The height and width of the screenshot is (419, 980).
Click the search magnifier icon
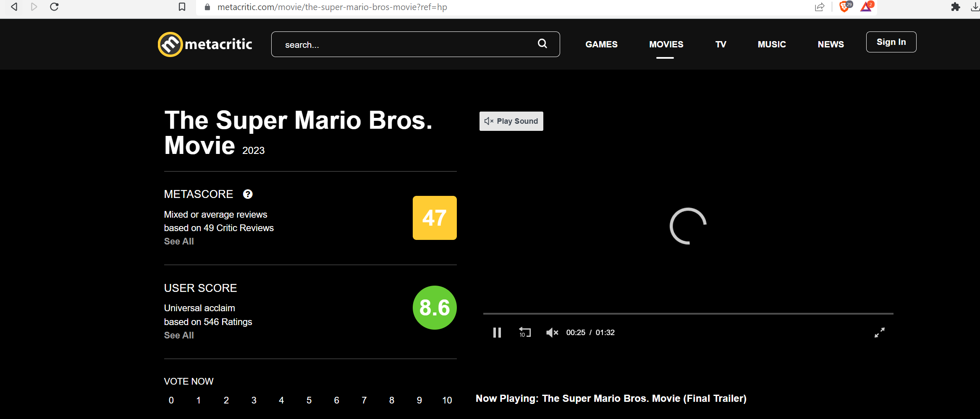[542, 44]
